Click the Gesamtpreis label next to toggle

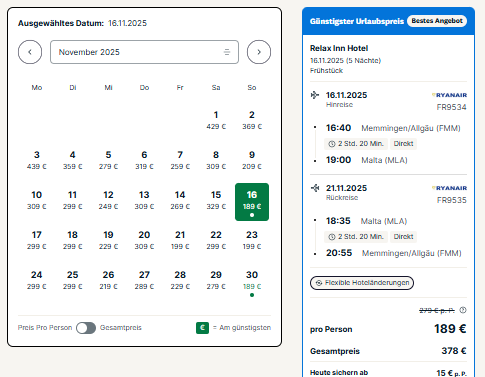(x=121, y=328)
